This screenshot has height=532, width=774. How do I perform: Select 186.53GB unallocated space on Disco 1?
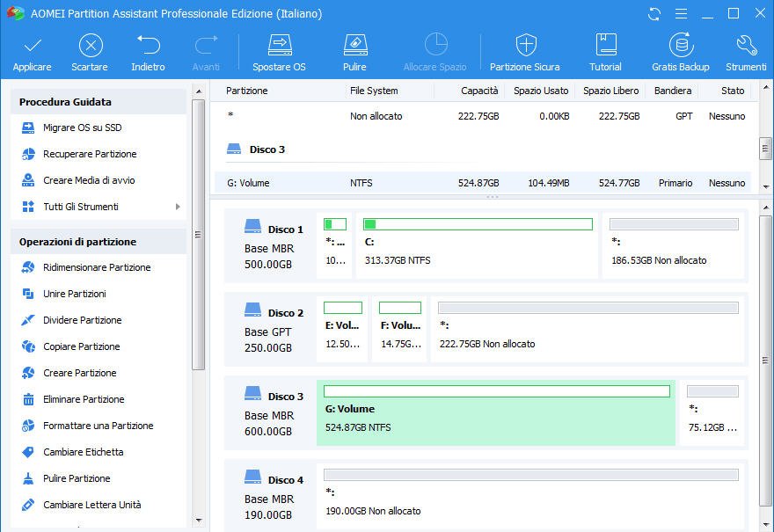pyautogui.click(x=674, y=245)
